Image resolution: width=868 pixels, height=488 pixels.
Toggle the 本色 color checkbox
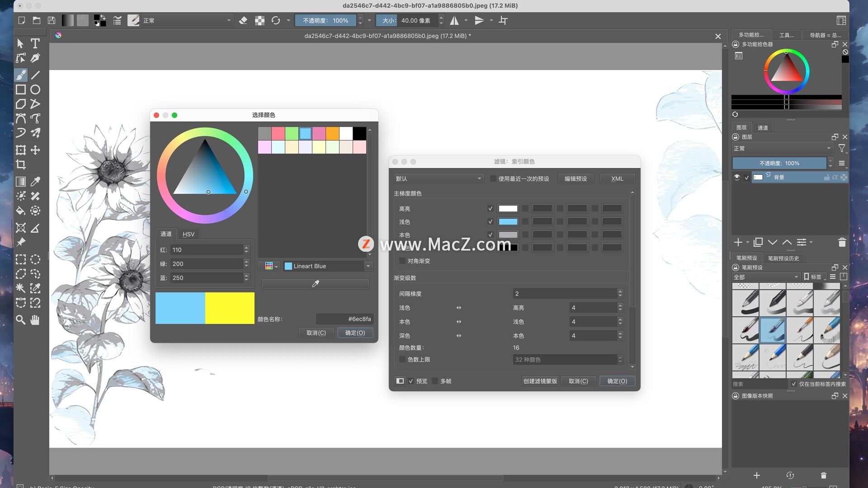[x=490, y=235]
